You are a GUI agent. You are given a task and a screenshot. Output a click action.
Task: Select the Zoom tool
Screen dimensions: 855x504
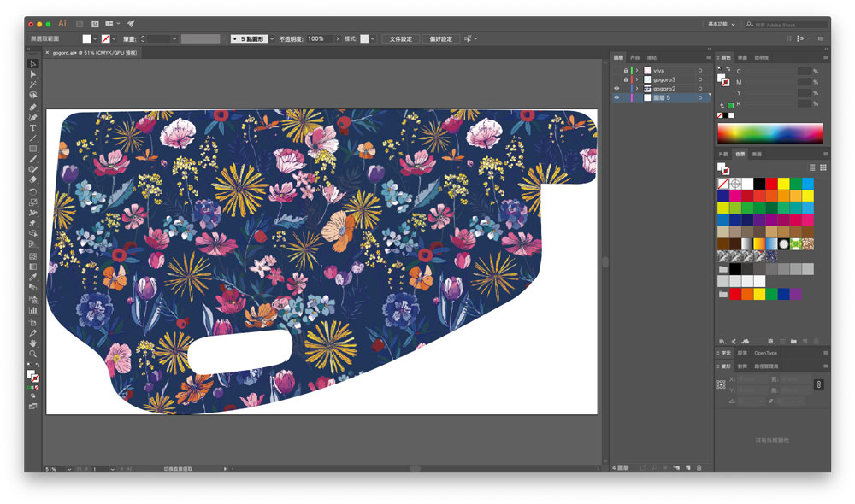point(33,353)
